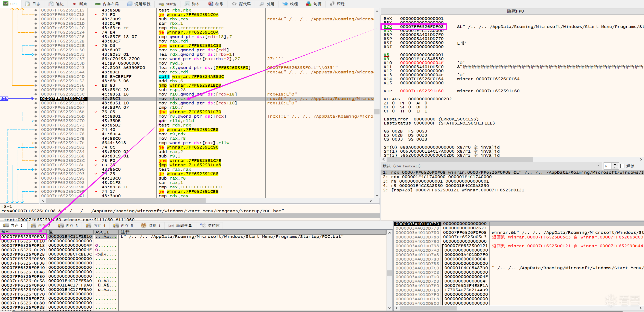Click the 源代码 source tab icon

click(234, 4)
